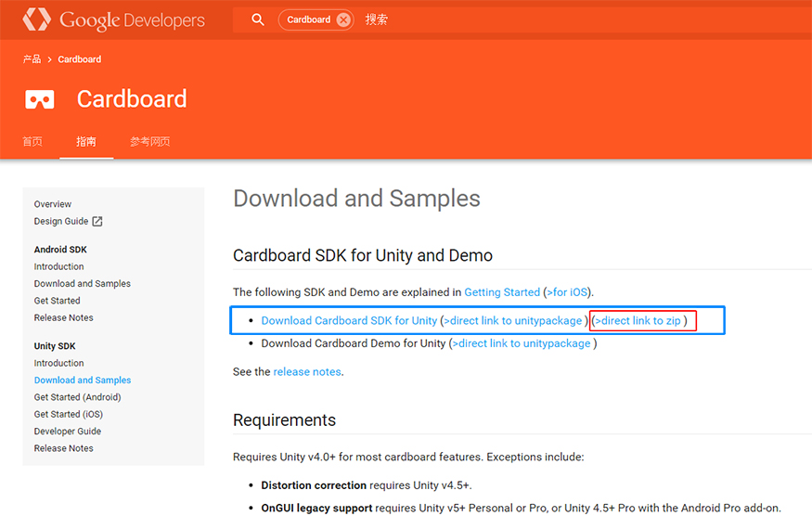Open the 产品 breadcrumb link

coord(32,59)
